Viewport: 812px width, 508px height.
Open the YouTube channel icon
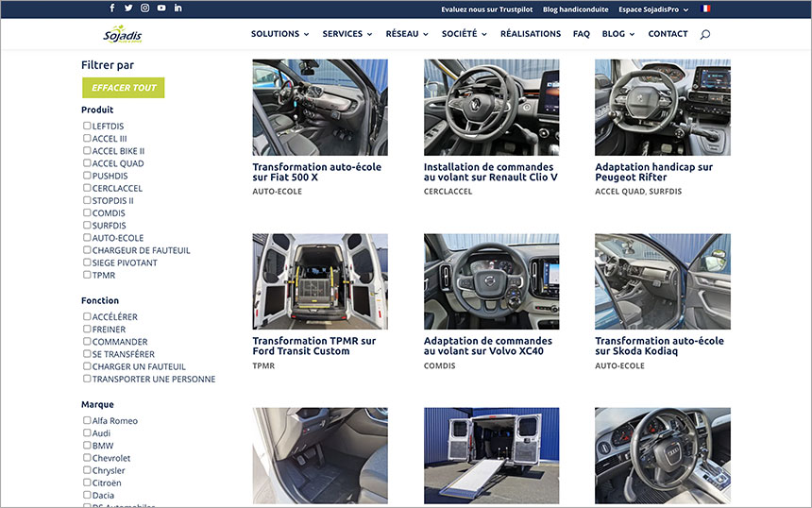tap(161, 8)
